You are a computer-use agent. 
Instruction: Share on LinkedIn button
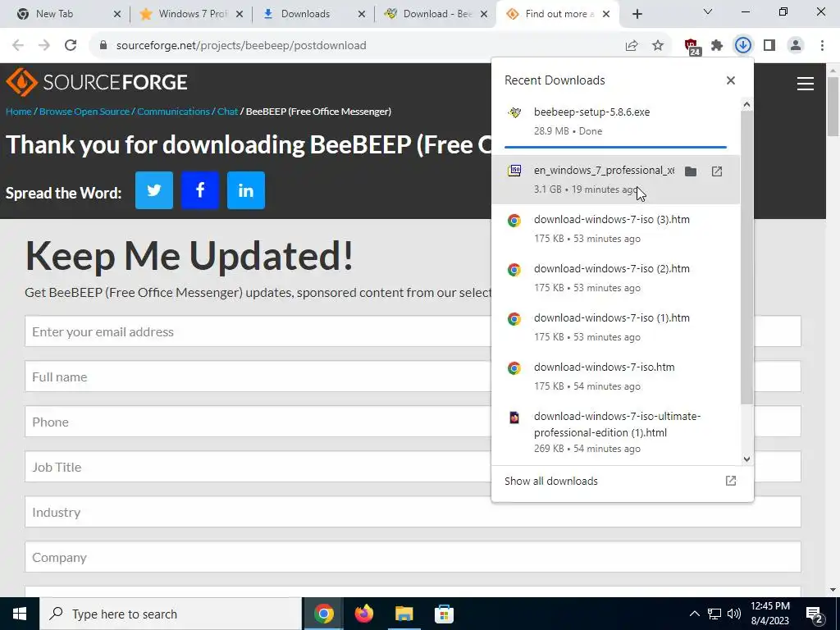click(246, 190)
